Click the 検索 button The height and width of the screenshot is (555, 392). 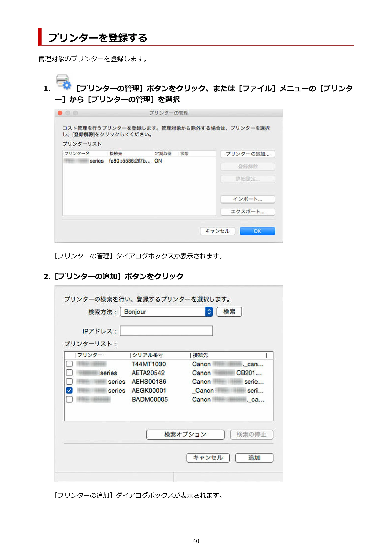(x=229, y=312)
